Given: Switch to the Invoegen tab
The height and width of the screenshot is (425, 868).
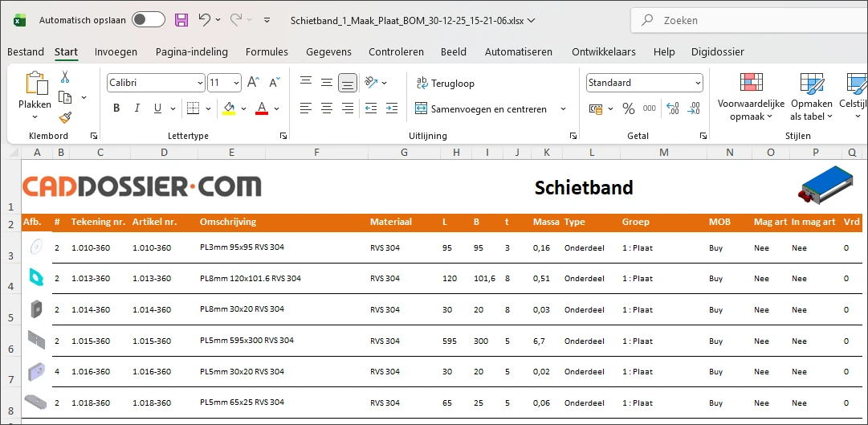Looking at the screenshot, I should [x=116, y=52].
